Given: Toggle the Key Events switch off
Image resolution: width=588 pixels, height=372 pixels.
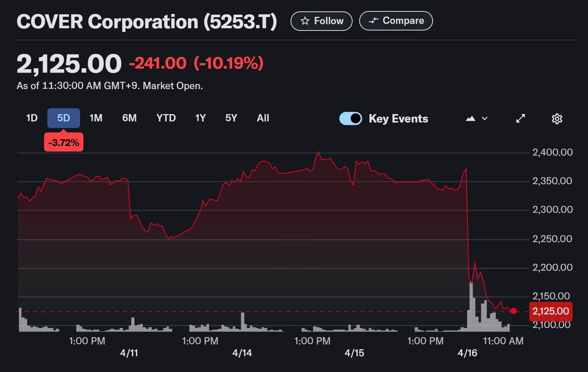Looking at the screenshot, I should click(351, 118).
